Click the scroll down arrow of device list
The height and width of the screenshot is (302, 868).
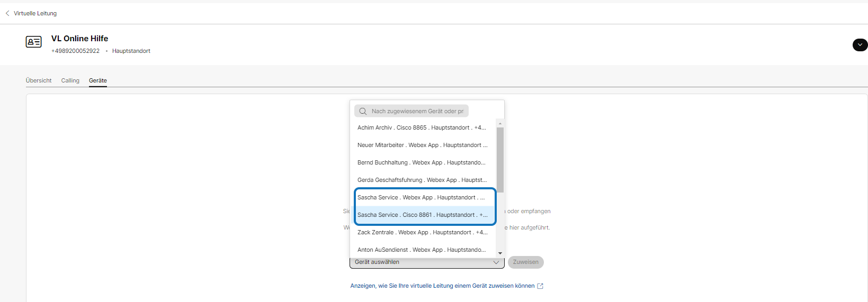[x=500, y=253]
